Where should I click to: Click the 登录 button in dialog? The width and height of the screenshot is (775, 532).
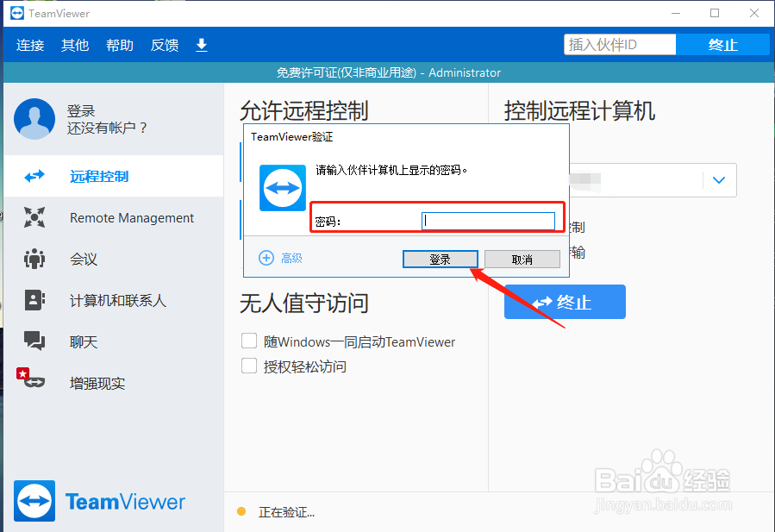tap(440, 259)
